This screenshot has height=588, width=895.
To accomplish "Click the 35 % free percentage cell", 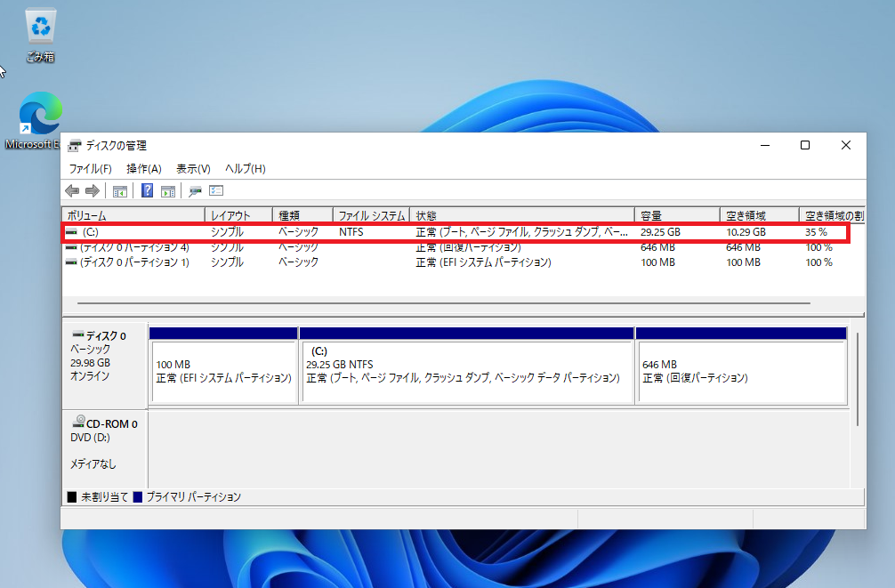I will [x=816, y=232].
